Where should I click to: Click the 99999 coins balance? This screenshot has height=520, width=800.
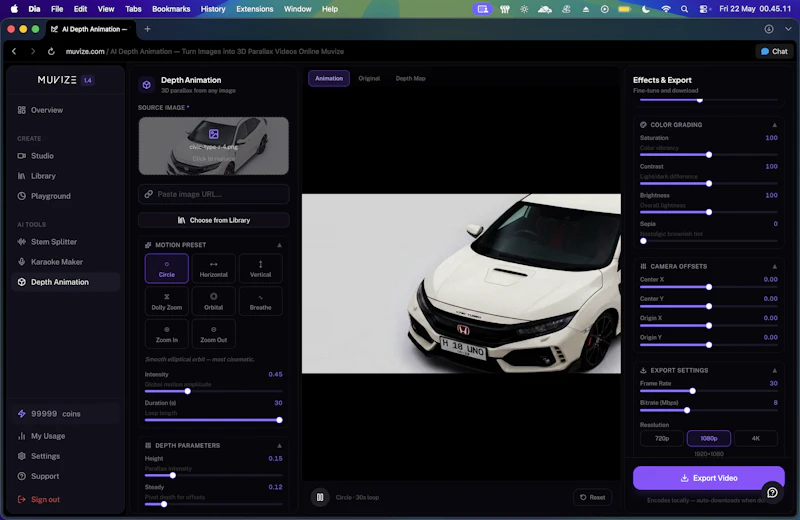point(65,414)
